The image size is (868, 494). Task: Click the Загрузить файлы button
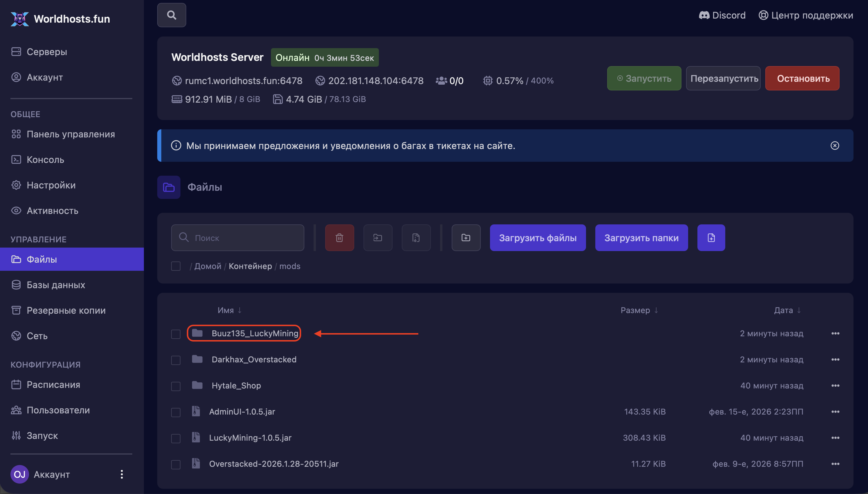coord(537,237)
